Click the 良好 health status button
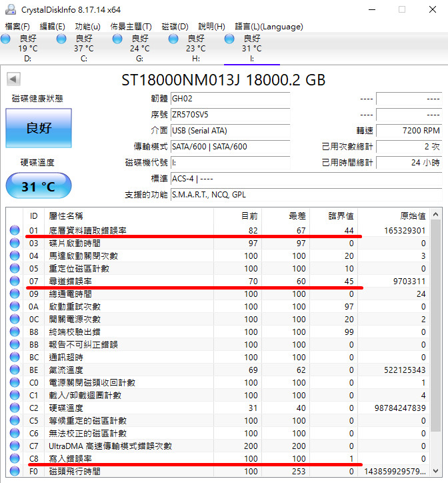The height and width of the screenshot is (483, 448). 39,128
